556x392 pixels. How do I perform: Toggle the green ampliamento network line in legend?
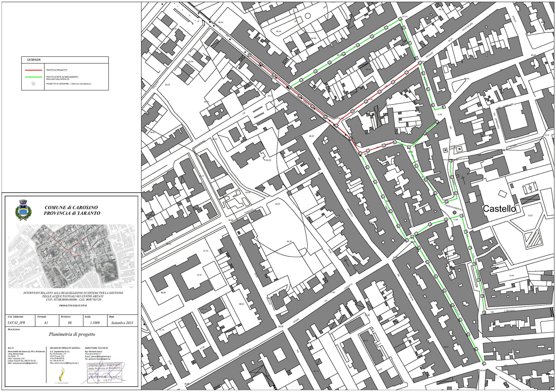pos(34,77)
